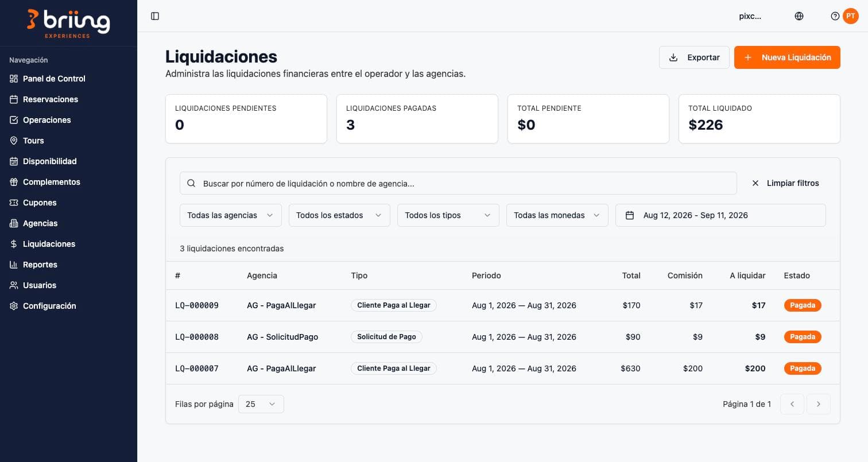Click the Bring Experiences logo
This screenshot has width=868, height=462.
(x=68, y=23)
